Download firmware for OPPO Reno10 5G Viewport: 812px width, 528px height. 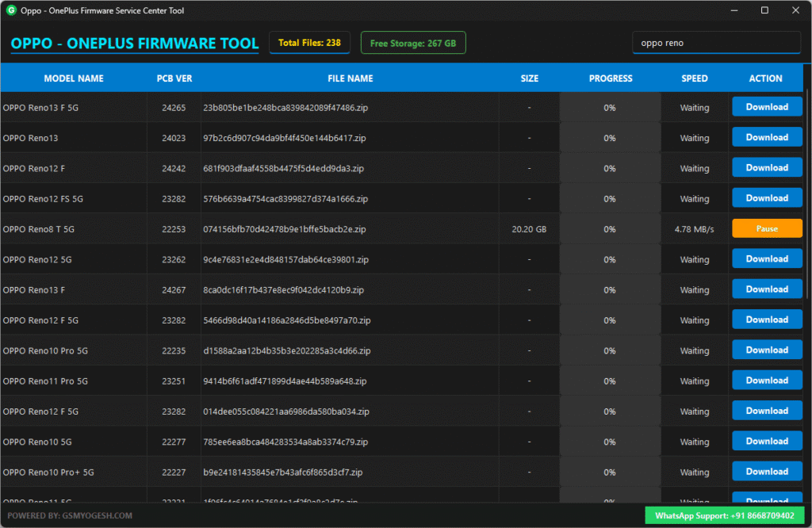pyautogui.click(x=766, y=442)
